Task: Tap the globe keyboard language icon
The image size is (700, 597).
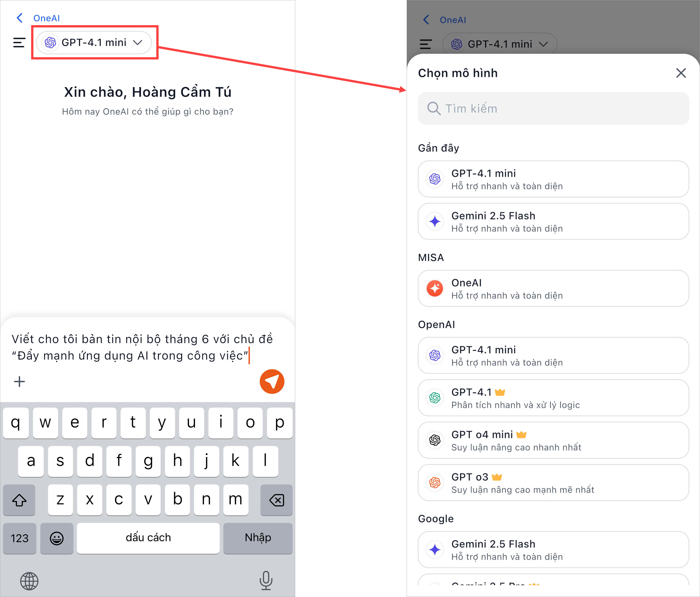Action: [x=29, y=581]
